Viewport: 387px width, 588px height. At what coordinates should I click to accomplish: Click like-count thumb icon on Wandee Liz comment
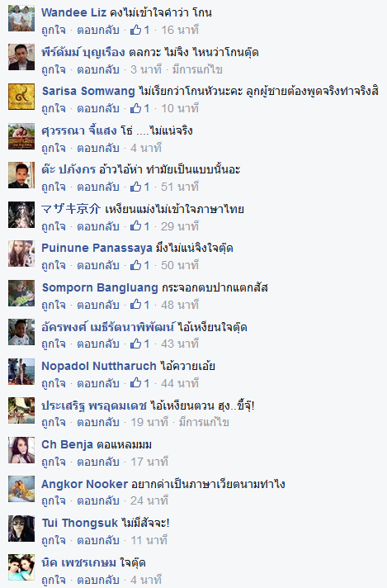click(135, 30)
